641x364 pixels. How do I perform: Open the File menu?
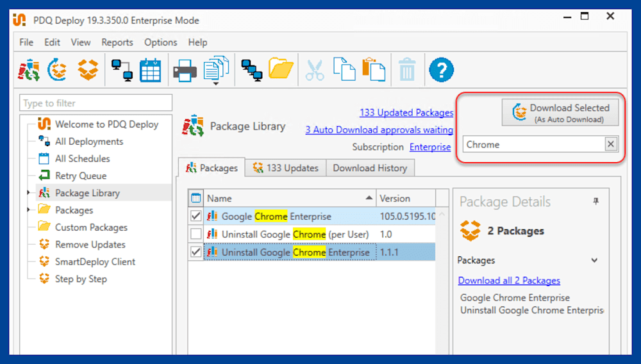26,42
